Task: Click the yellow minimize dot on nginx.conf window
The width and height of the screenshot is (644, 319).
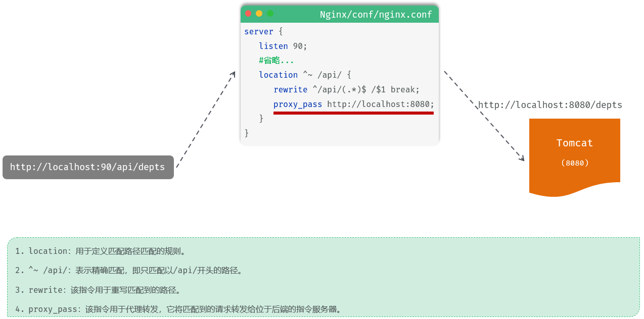Action: pyautogui.click(x=259, y=14)
